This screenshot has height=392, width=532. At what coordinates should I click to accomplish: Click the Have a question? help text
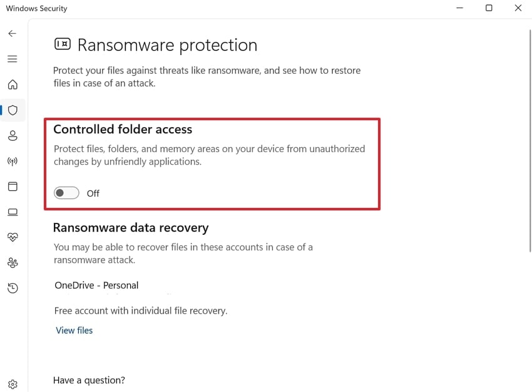(x=89, y=380)
